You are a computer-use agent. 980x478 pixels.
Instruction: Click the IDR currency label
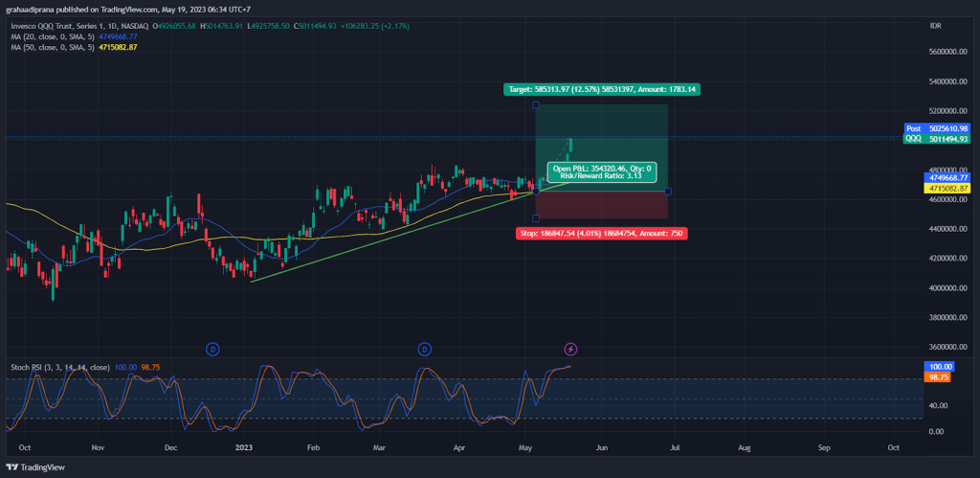936,26
